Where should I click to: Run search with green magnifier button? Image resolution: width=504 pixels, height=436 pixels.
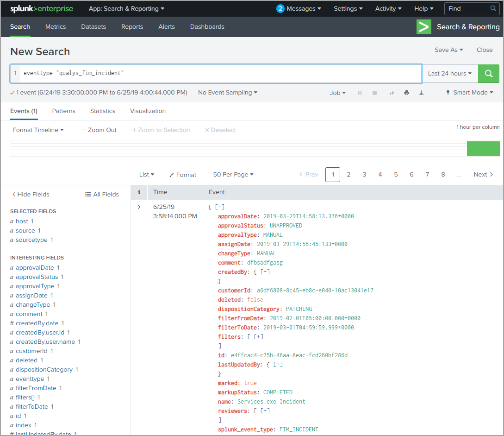tap(488, 74)
